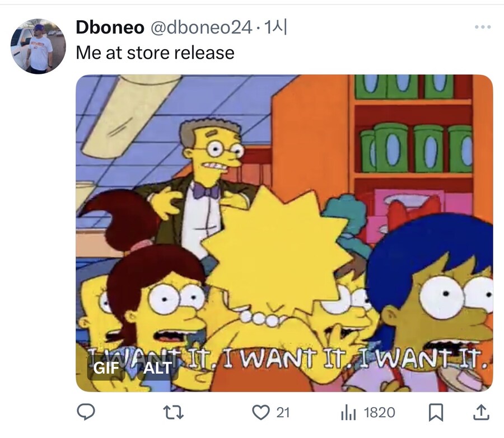The image size is (504, 438).
Task: Open Dboneo's profile picture
Action: pos(38,46)
